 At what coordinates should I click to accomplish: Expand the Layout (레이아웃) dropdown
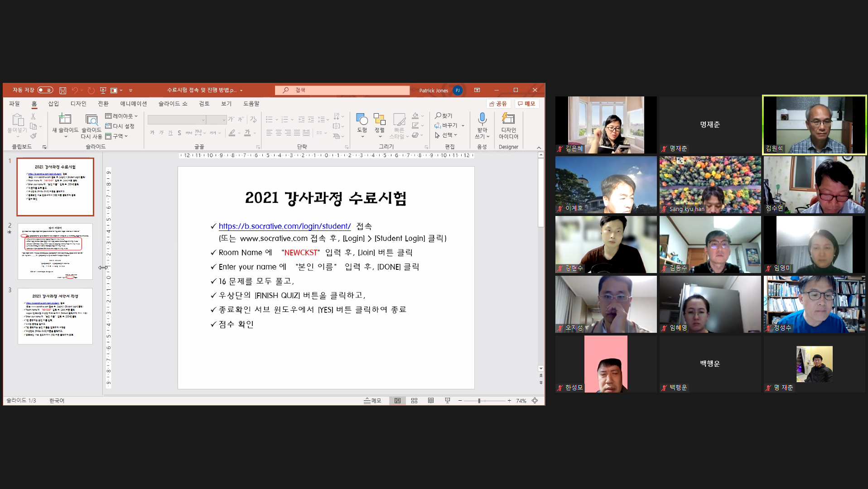pos(121,116)
